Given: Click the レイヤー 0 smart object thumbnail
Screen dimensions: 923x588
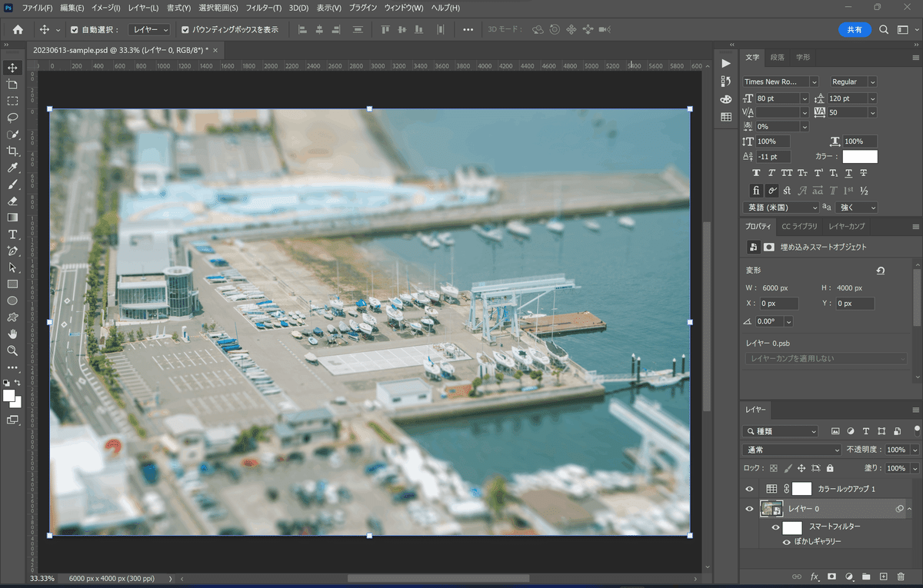Looking at the screenshot, I should click(771, 509).
